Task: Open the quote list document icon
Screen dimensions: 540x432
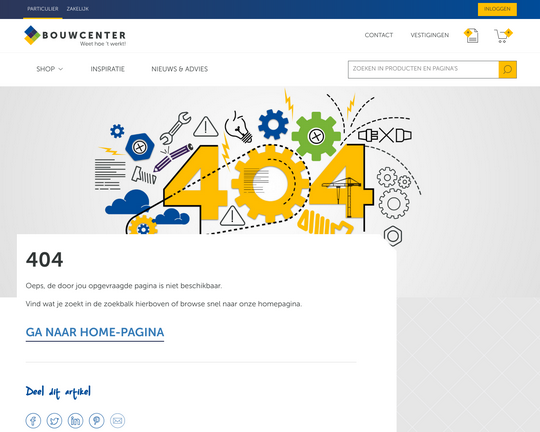Action: click(471, 35)
